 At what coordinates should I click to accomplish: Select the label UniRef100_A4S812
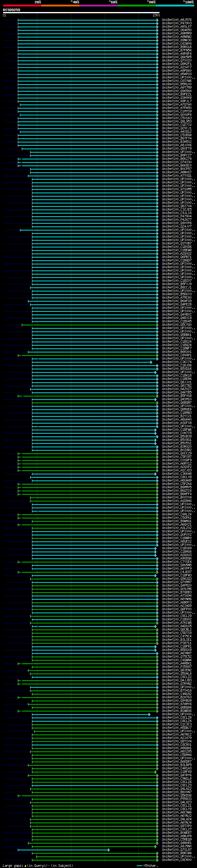177,131
